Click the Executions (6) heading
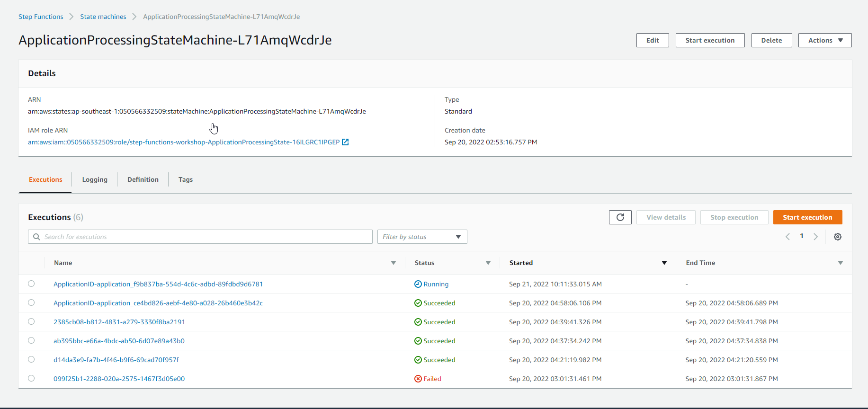Image resolution: width=868 pixels, height=409 pixels. click(x=55, y=217)
